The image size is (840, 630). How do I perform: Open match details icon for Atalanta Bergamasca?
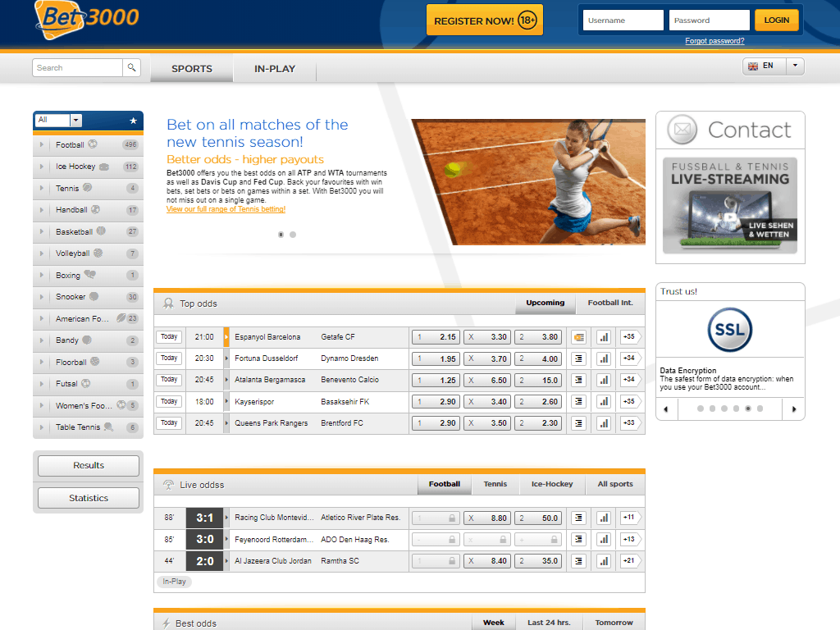point(578,381)
